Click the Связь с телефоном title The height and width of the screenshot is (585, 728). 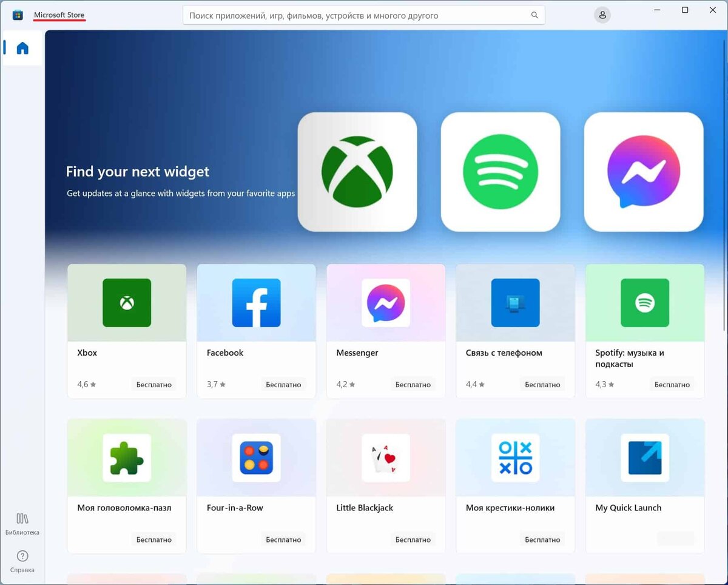pyautogui.click(x=504, y=353)
